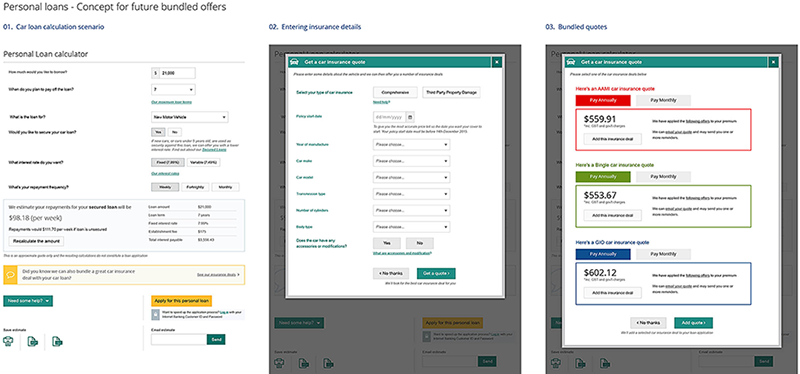
Task: Answer No to accessories or modifications
Action: click(420, 243)
